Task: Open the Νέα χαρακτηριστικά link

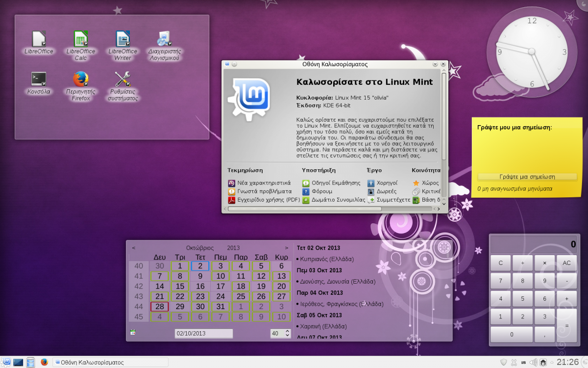Action: (x=264, y=183)
